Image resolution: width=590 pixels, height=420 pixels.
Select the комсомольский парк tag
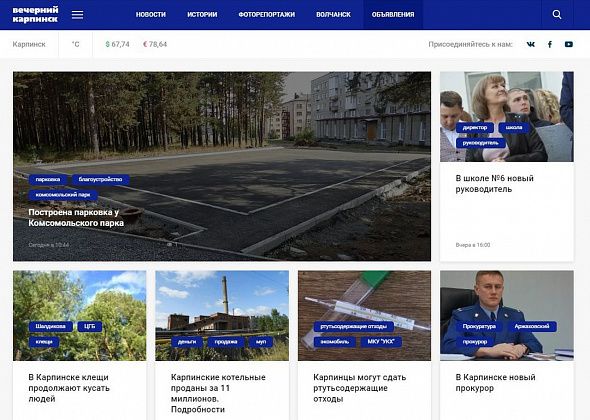63,195
